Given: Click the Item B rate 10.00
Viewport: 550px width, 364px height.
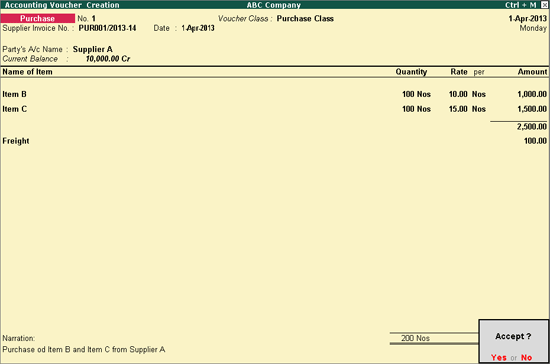Looking at the screenshot, I should click(458, 94).
